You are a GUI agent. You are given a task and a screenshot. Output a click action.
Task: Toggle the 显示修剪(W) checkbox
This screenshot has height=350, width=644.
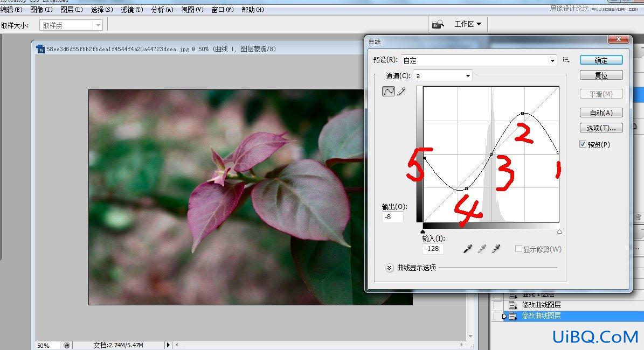519,249
